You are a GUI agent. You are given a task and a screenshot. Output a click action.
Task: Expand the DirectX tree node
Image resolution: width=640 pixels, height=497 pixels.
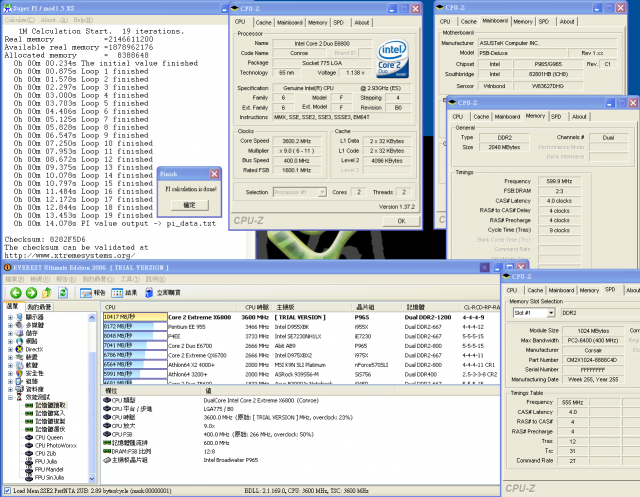[10, 349]
